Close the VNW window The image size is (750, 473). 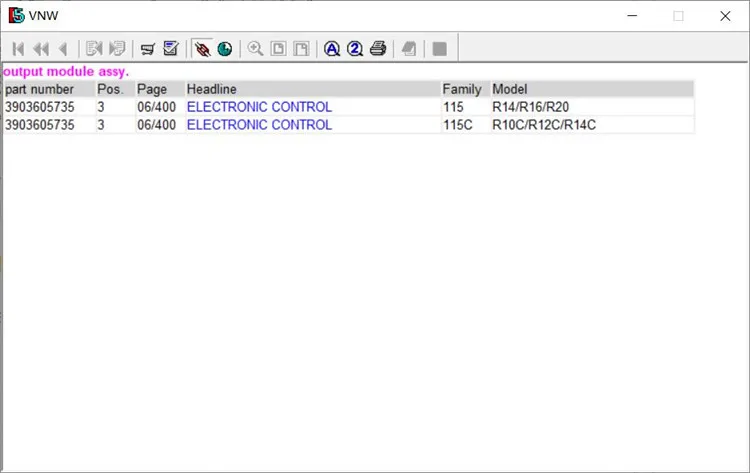point(725,16)
